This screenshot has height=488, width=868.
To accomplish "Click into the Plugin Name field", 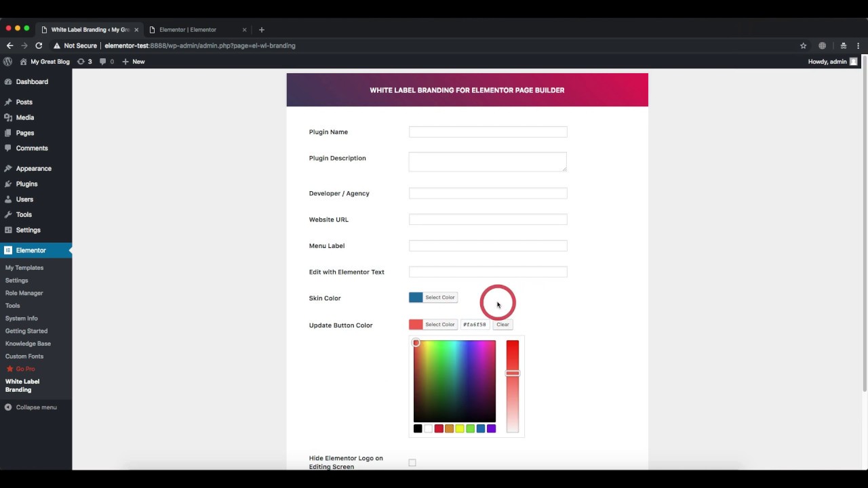I will pos(488,132).
